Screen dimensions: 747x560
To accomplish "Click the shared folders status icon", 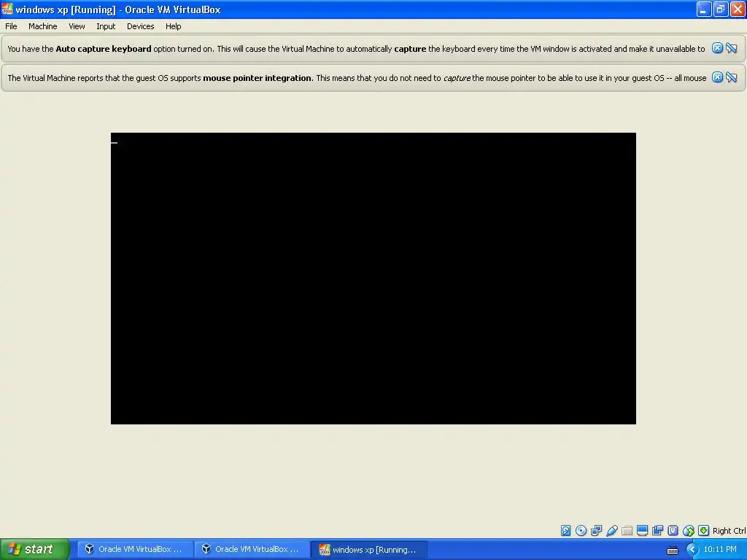I will tap(627, 531).
